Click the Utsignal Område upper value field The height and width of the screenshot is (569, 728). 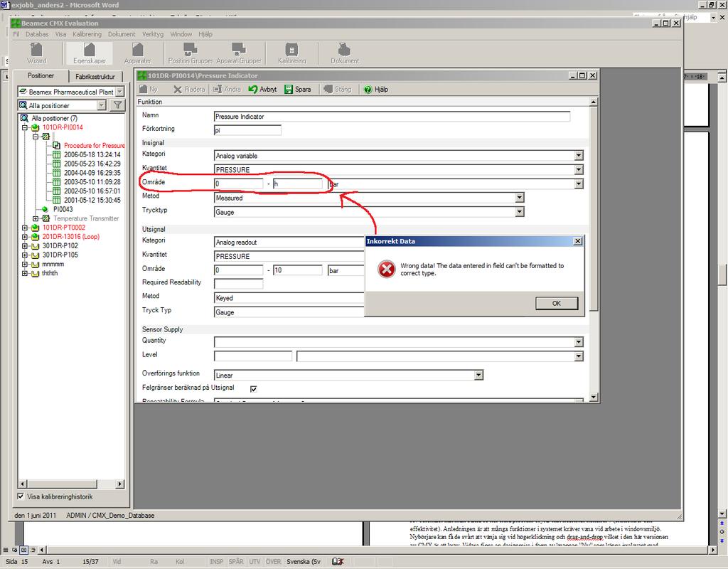298,270
